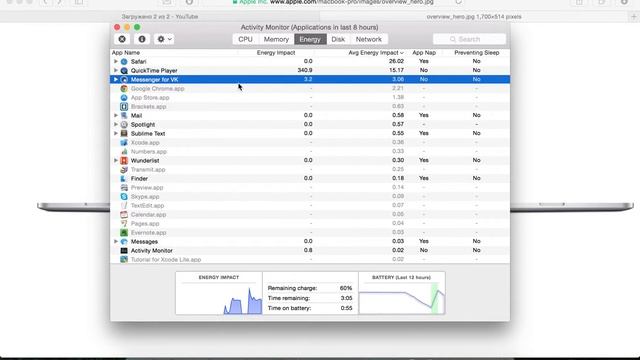
Task: Switch to overview_hero.jpg tab in Safari
Action: 474,17
